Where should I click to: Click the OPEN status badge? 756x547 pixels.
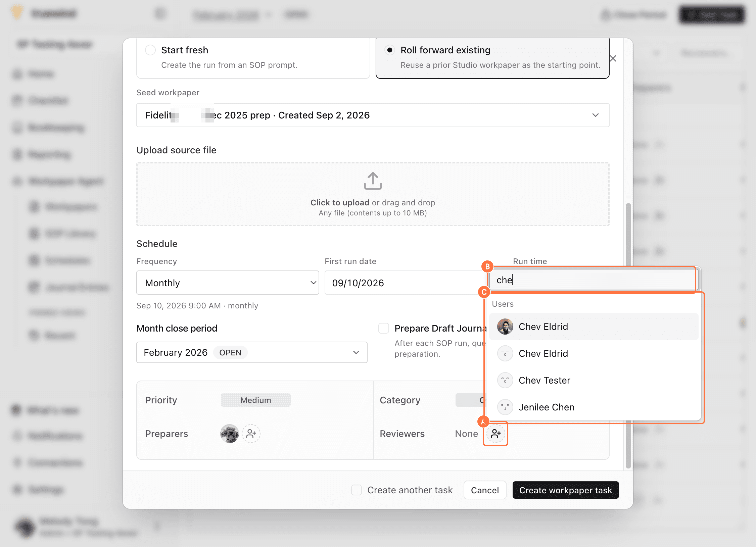click(230, 352)
